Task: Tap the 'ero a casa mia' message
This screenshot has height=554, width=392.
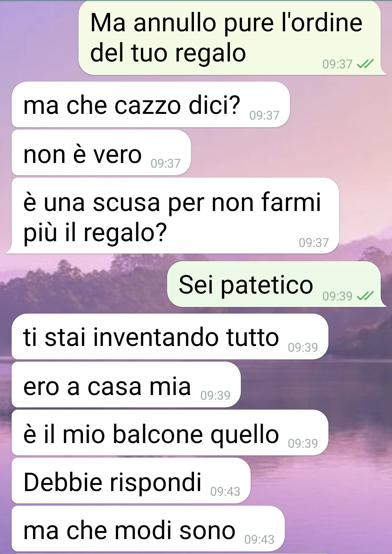Action: point(126,384)
